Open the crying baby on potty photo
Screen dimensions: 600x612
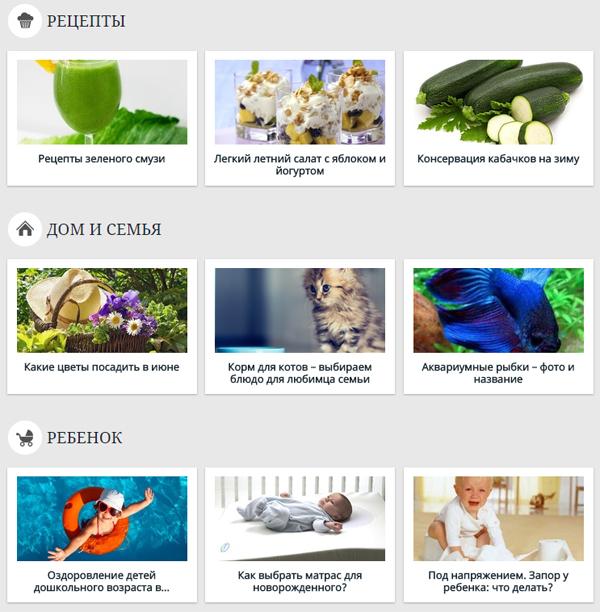click(x=499, y=519)
